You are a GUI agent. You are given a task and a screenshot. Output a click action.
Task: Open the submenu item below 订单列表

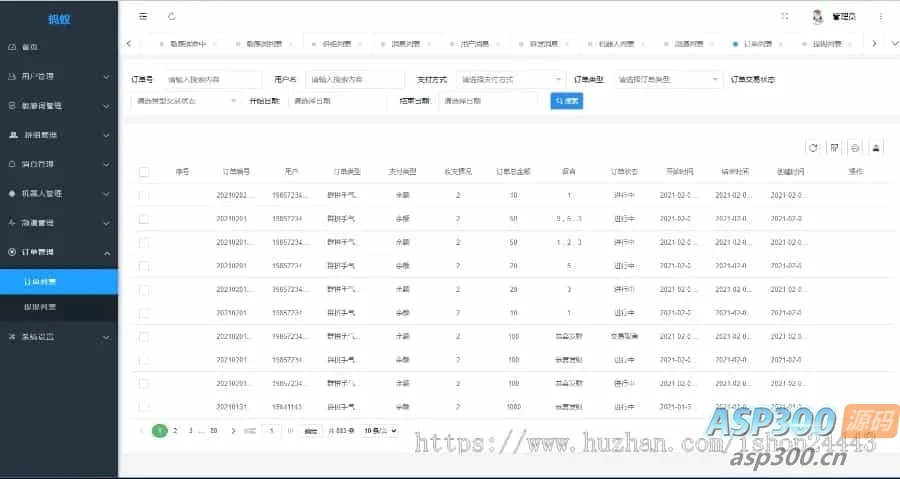click(x=59, y=307)
